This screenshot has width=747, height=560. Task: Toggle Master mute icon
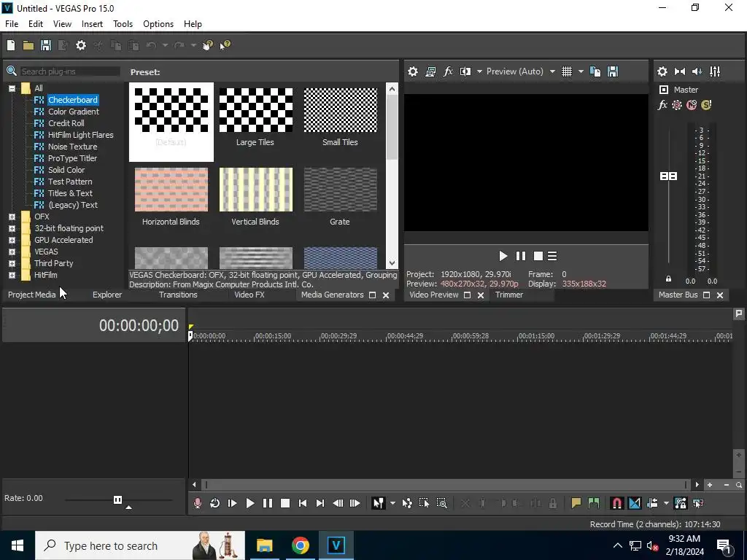tap(692, 105)
